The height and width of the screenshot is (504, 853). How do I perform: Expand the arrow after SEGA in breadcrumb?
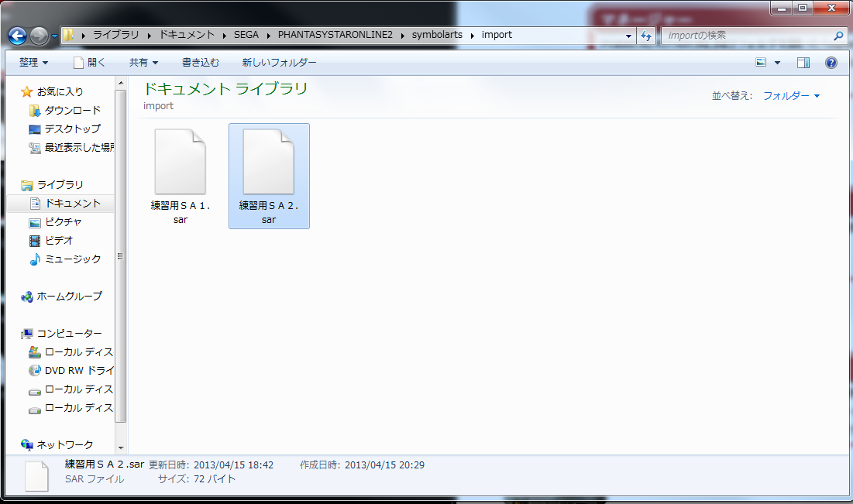268,36
